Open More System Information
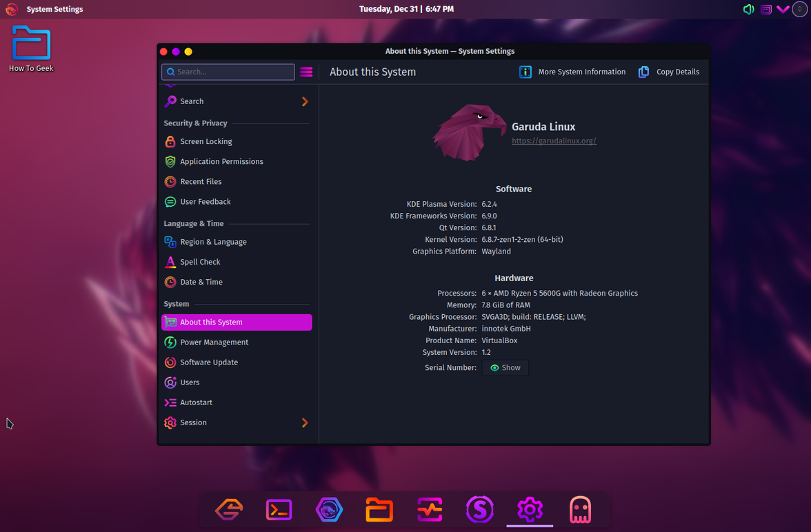811x532 pixels. (x=572, y=72)
